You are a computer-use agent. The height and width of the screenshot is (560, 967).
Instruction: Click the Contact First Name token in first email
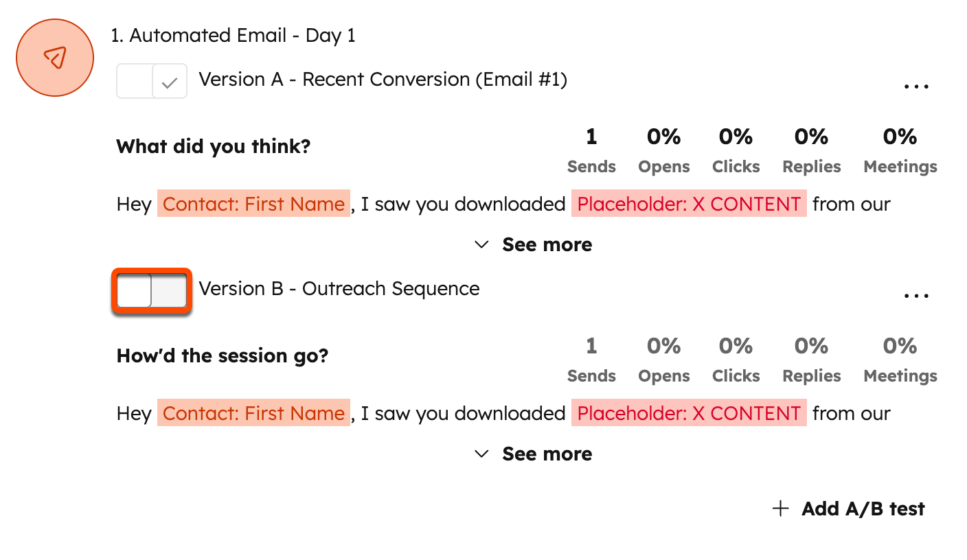253,204
